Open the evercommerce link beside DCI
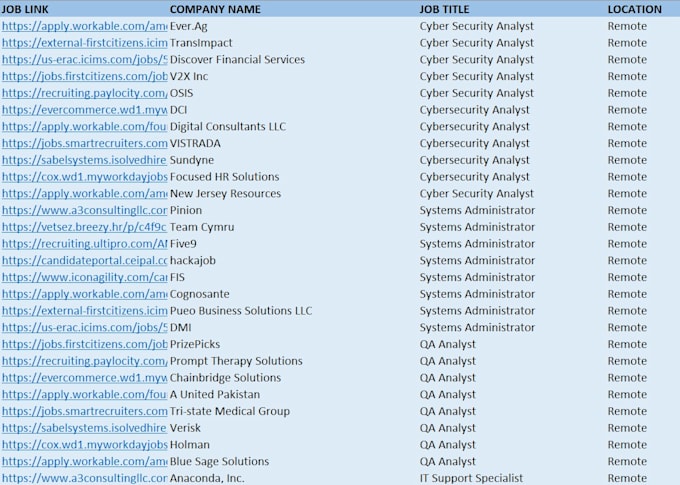680x485 pixels. click(85, 110)
